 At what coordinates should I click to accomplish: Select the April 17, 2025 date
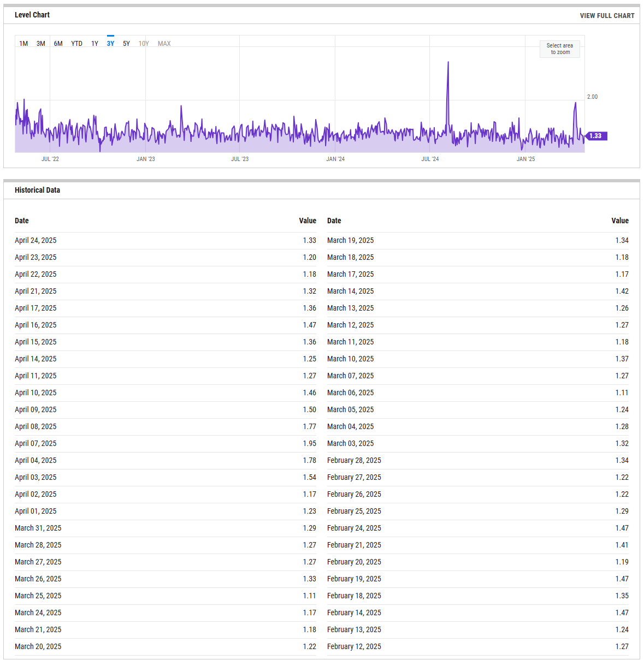click(36, 308)
